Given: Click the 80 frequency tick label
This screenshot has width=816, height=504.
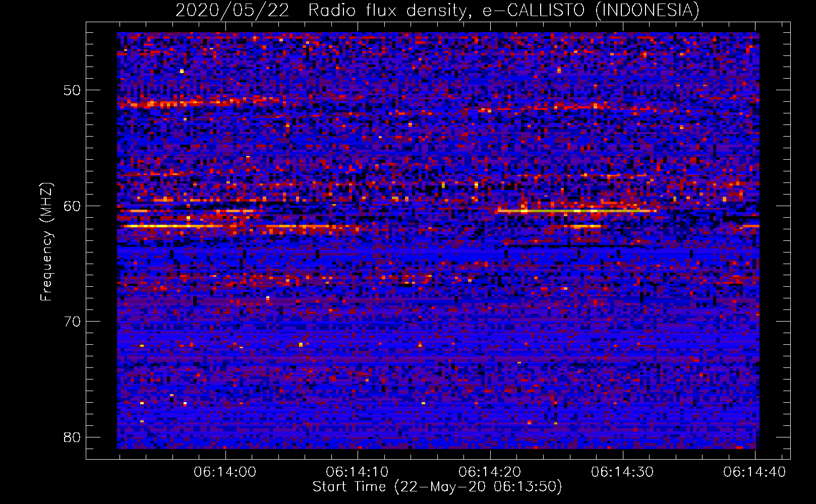Looking at the screenshot, I should [x=72, y=437].
